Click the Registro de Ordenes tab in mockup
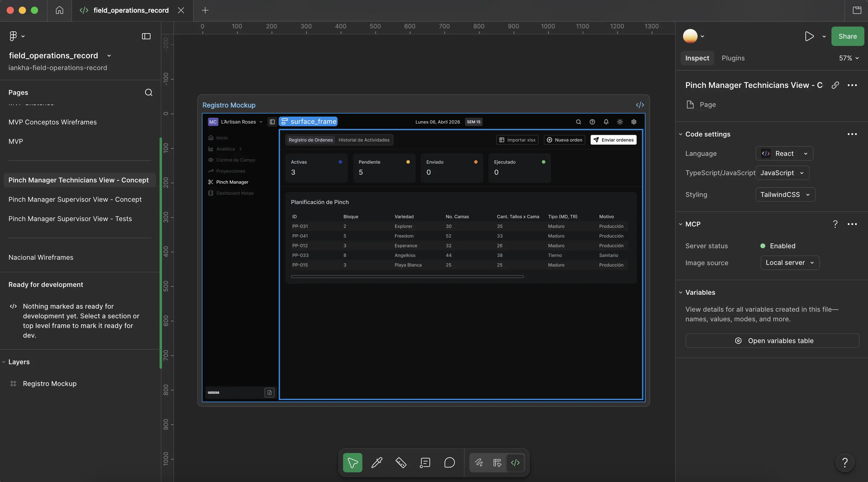This screenshot has height=482, width=868. click(310, 140)
